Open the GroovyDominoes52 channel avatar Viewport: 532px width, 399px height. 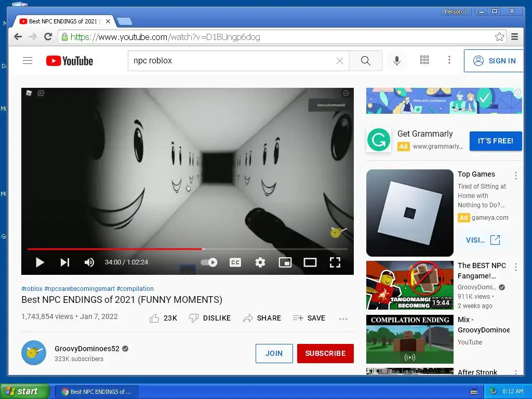34,353
